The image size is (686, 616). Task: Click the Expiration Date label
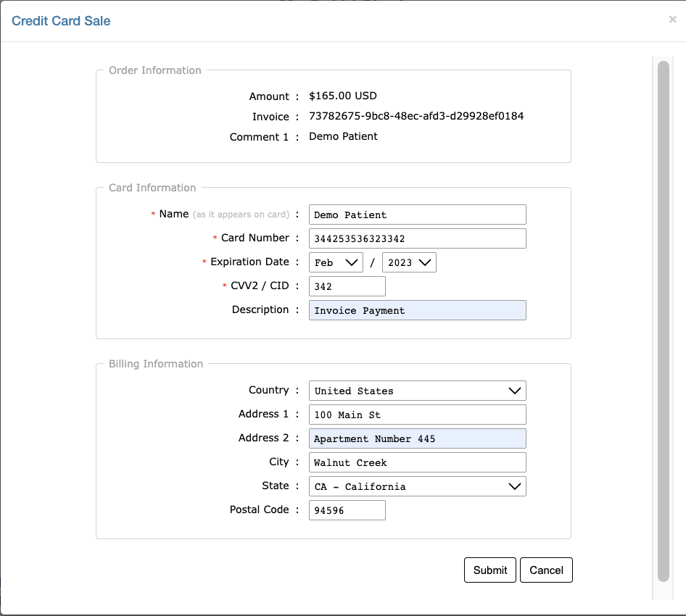coord(249,262)
